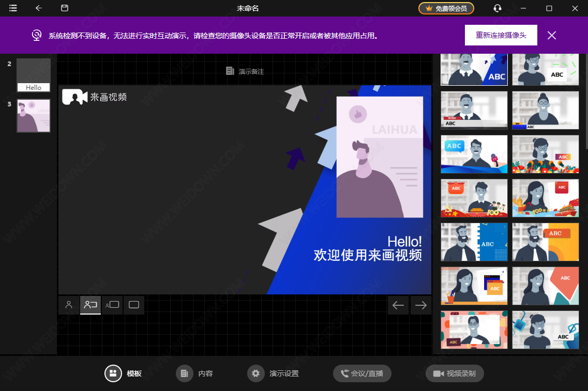Image resolution: width=588 pixels, height=391 pixels.
Task: Choose the presenter-only layout icon
Action: pos(69,305)
